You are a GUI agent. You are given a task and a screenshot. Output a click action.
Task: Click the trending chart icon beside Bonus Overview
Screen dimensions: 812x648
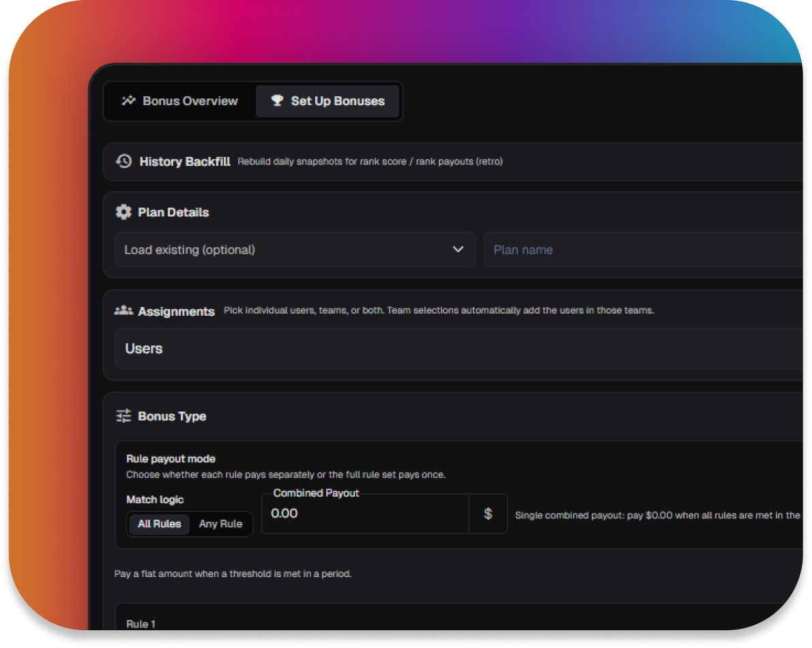[x=128, y=101]
